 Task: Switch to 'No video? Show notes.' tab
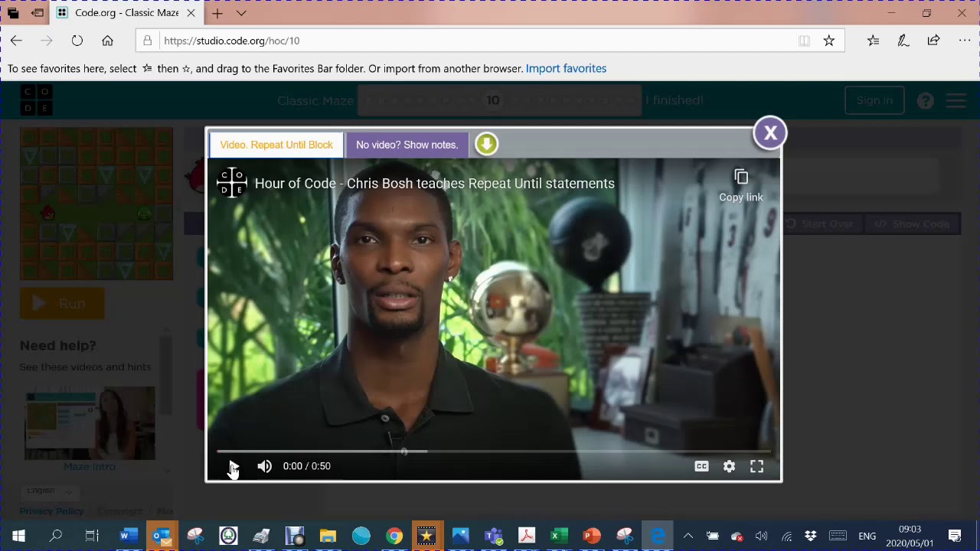coord(407,145)
